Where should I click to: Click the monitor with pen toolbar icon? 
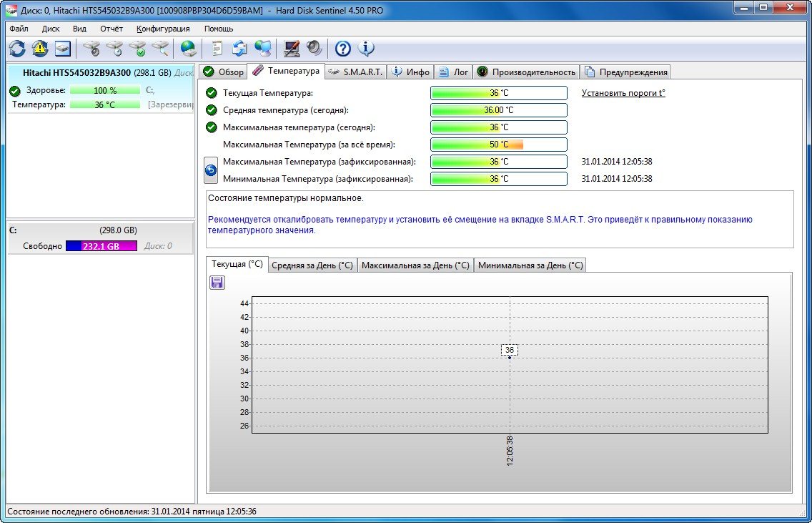(292, 49)
